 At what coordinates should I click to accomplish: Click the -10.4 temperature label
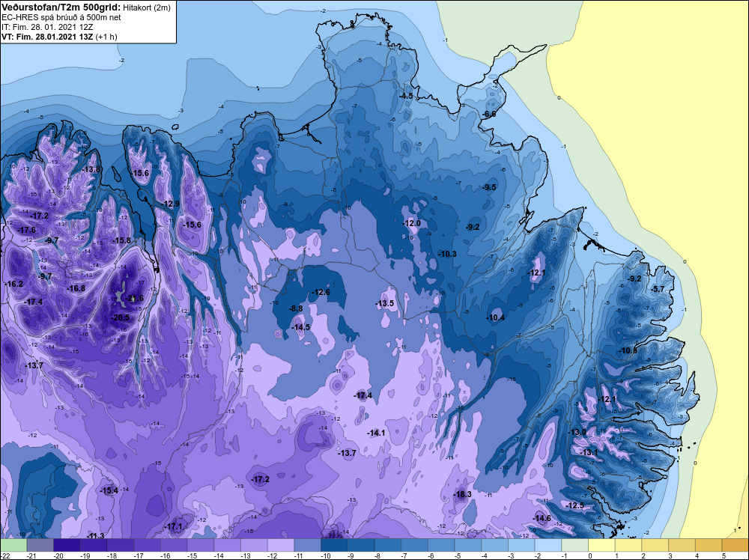(x=496, y=317)
